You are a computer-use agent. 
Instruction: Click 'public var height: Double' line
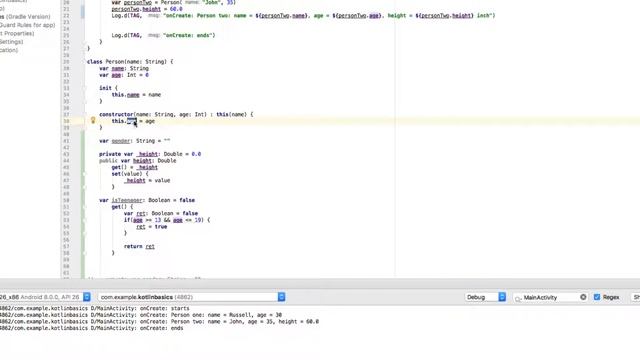coord(138,161)
